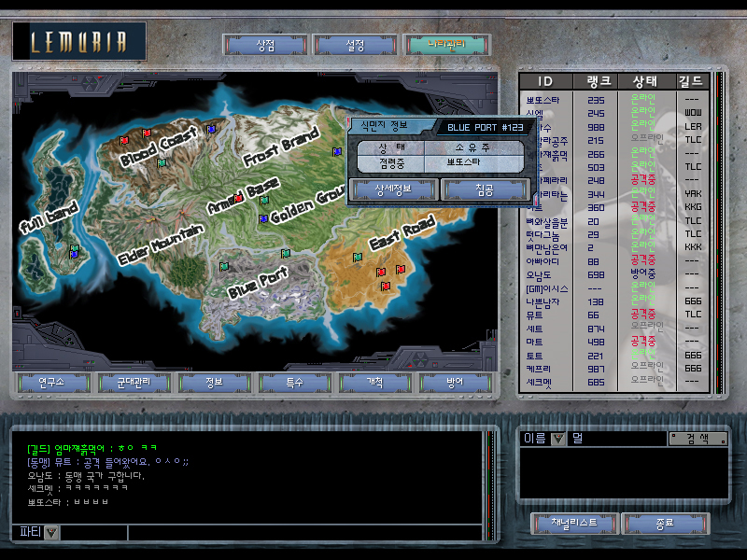Select player 토트 in the list
Screen dimensions: 747x560
click(x=614, y=356)
